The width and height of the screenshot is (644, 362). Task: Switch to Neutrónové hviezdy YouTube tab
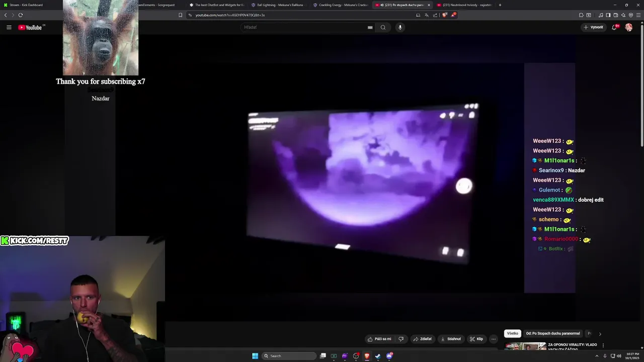click(x=465, y=5)
